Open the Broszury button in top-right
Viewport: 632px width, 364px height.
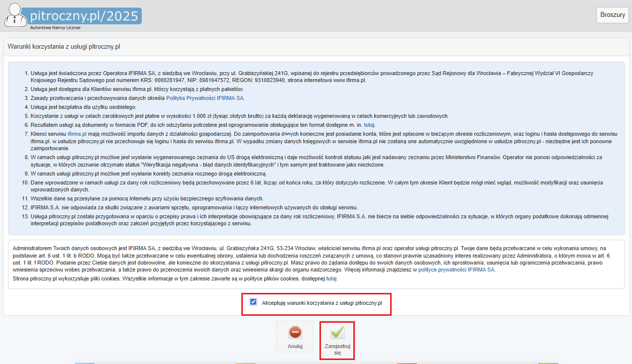coord(612,15)
